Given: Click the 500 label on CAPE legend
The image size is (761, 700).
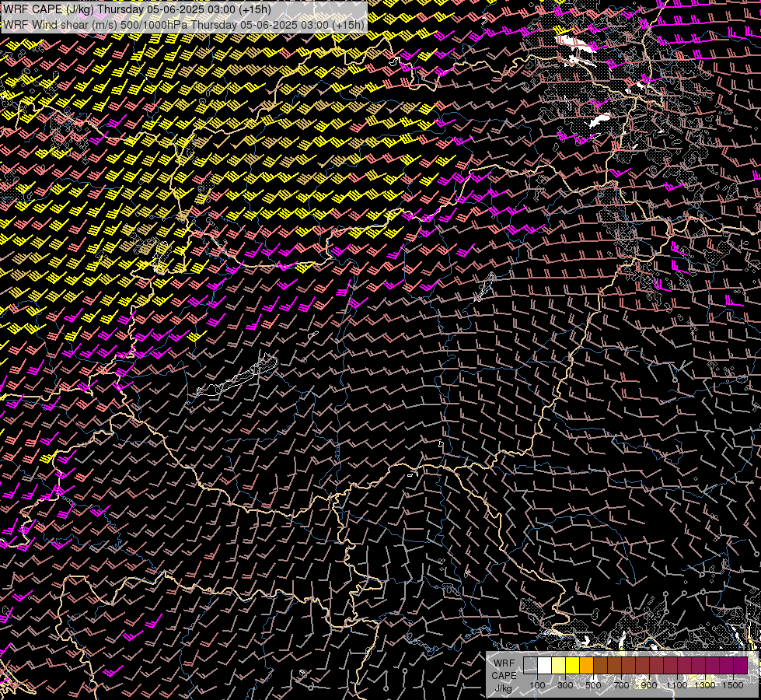Looking at the screenshot, I should (593, 685).
